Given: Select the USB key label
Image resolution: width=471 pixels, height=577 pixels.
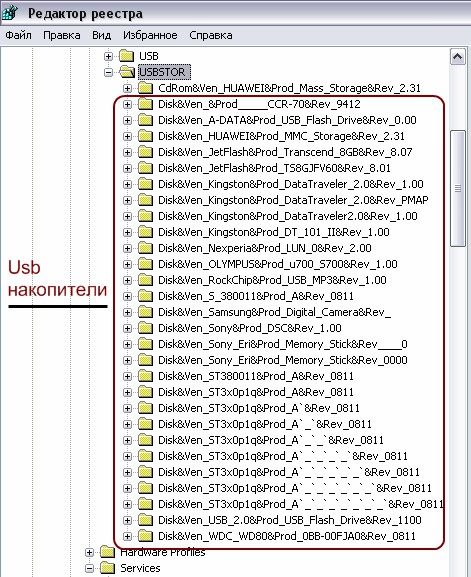Looking at the screenshot, I should pyautogui.click(x=149, y=56).
